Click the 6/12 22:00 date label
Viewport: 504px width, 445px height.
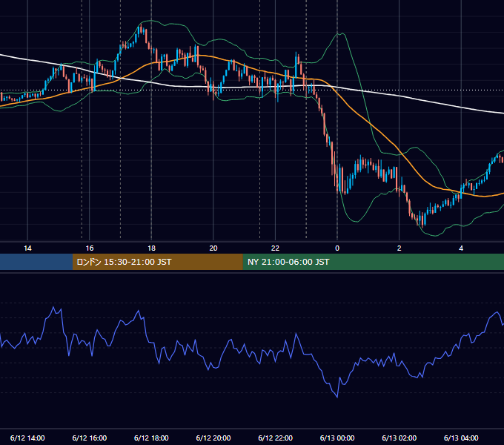coord(276,438)
